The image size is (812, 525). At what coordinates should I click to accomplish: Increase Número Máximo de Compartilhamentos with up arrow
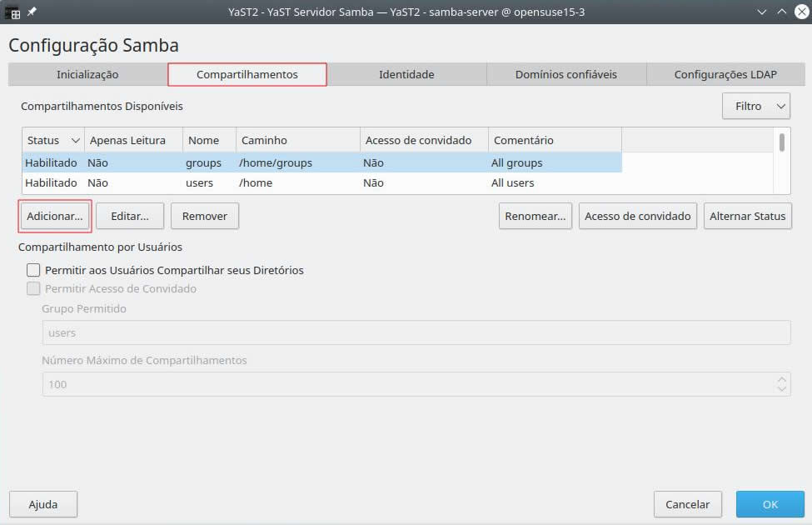pyautogui.click(x=781, y=379)
